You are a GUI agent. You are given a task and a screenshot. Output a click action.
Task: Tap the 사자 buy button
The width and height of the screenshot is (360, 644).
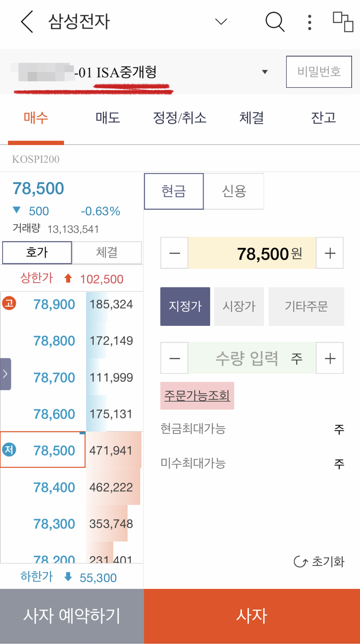click(x=252, y=616)
